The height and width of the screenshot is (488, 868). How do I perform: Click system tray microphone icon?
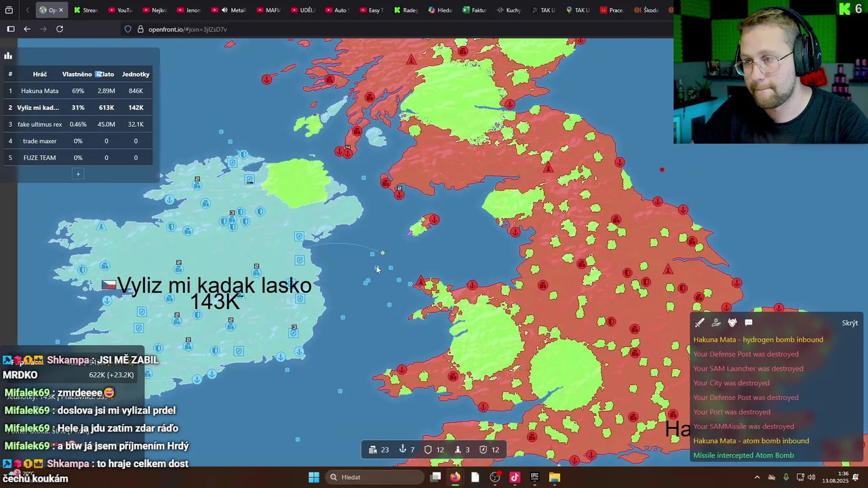point(786,477)
